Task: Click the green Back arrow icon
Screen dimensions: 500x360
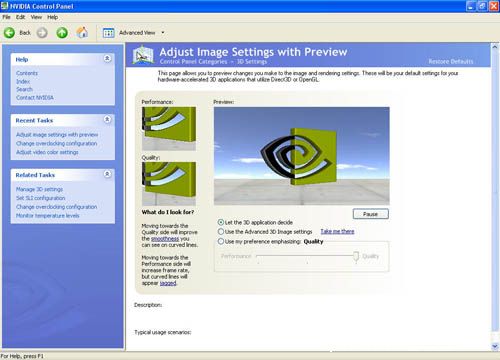Action: (9, 33)
